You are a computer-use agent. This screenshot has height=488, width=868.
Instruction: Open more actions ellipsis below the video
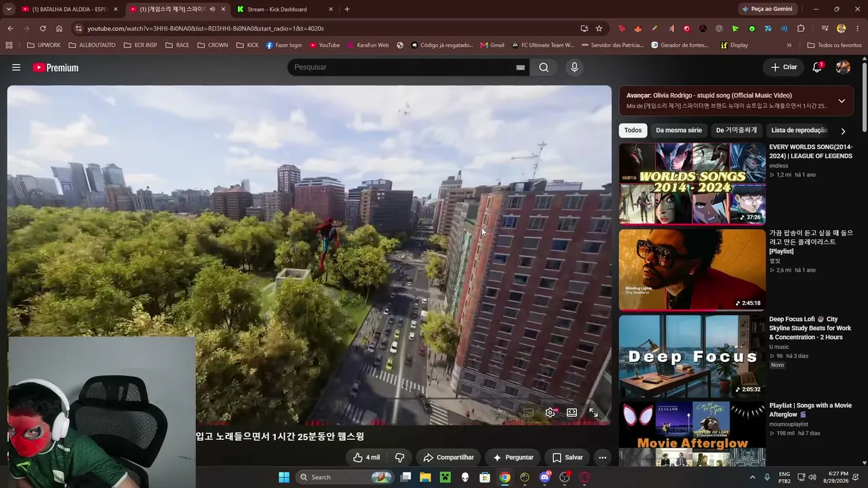602,457
